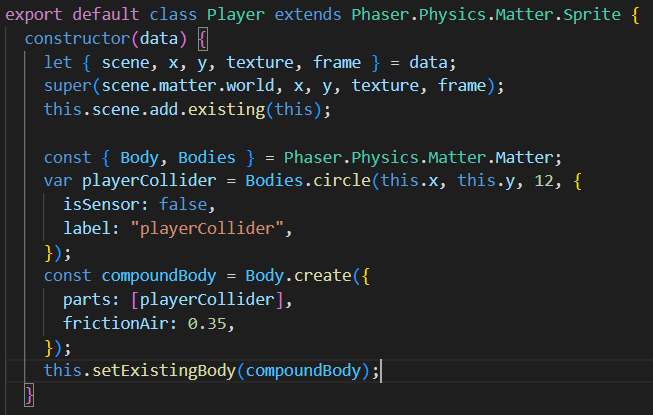
Task: Click the 'constructor' keyword
Action: point(77,39)
